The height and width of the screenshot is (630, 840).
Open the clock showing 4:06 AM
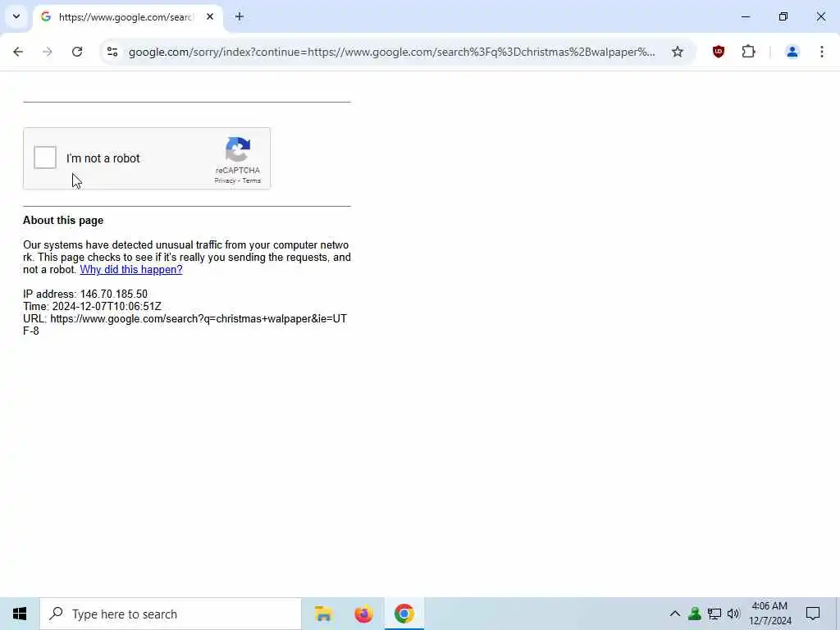tap(769, 614)
